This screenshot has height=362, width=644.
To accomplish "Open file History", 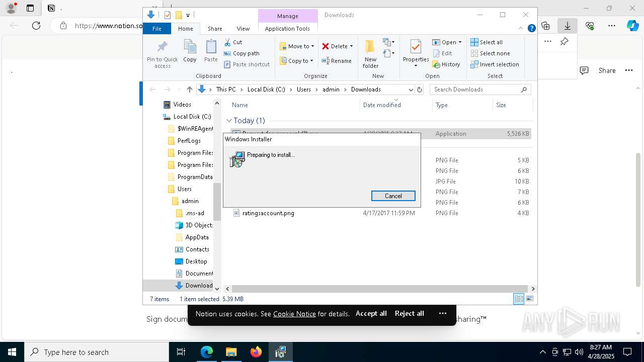I will [x=446, y=64].
